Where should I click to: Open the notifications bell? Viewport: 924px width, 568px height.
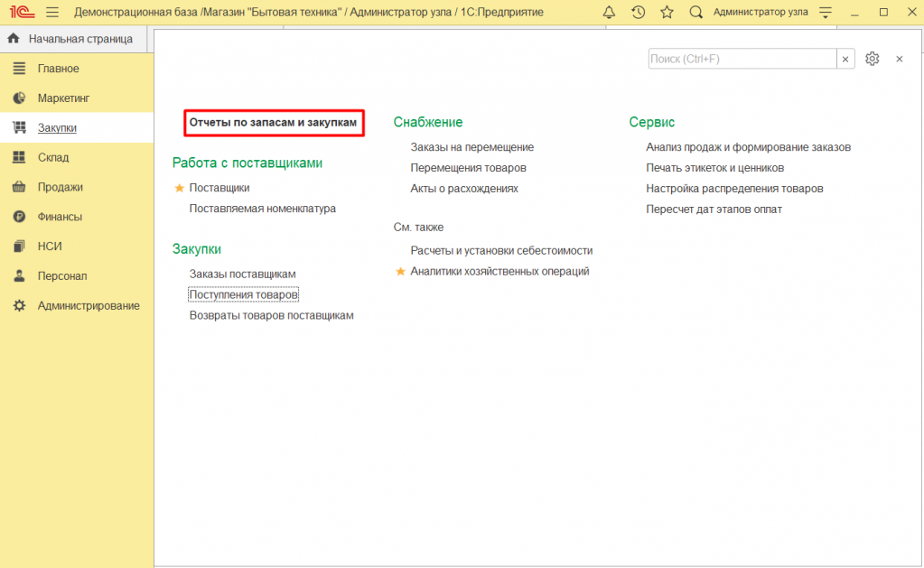click(609, 13)
